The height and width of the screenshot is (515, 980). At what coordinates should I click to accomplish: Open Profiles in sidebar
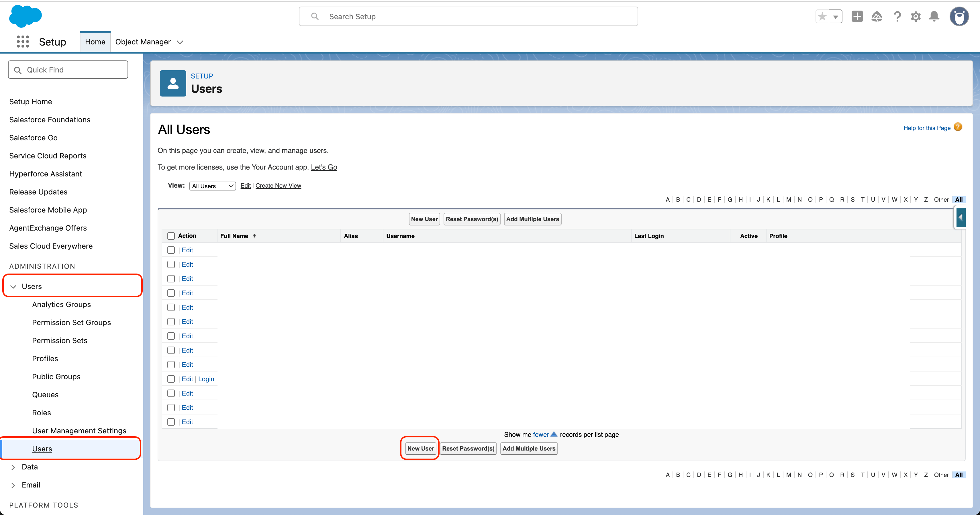pyautogui.click(x=45, y=359)
